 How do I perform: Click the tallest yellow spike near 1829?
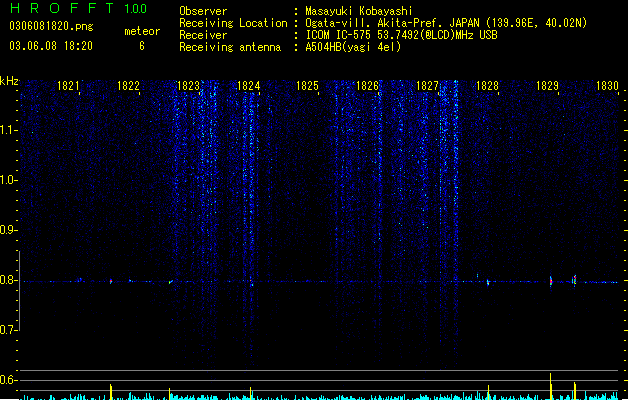tap(550, 386)
